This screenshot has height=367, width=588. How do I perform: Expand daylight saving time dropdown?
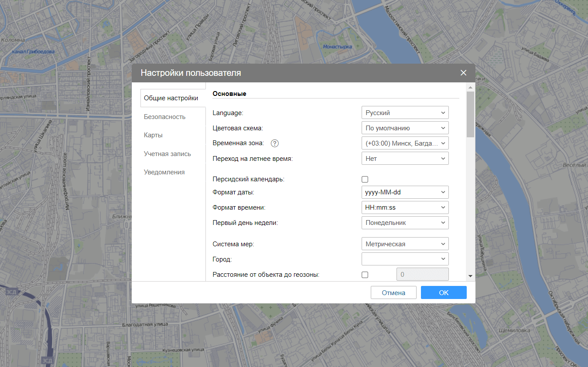coord(405,159)
